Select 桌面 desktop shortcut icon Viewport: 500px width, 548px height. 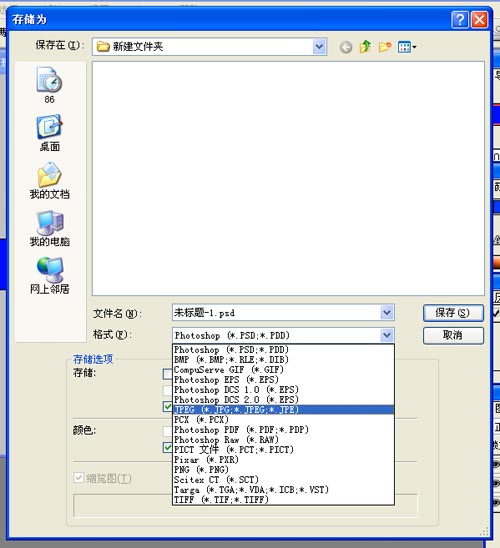tap(49, 133)
